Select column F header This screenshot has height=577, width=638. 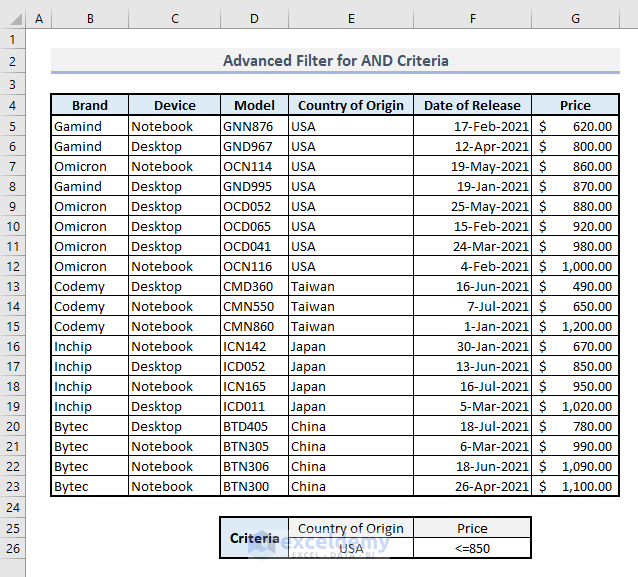click(x=472, y=19)
